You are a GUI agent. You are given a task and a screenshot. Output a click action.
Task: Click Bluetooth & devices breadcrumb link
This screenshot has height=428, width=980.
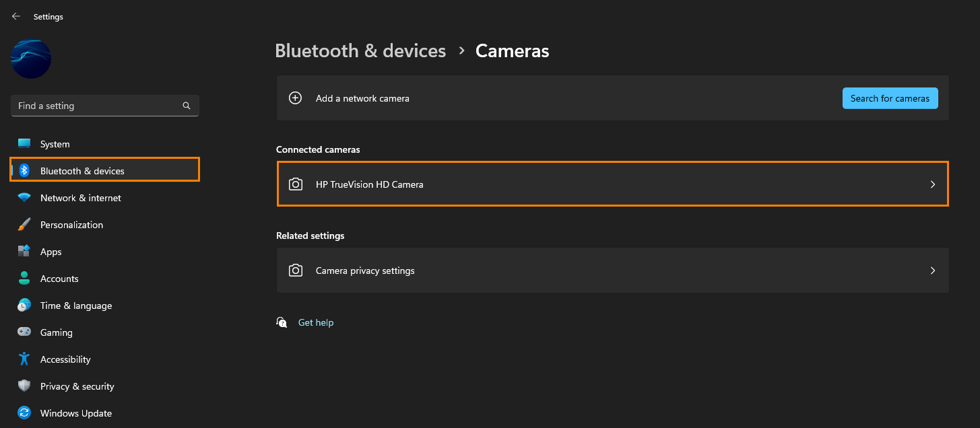click(x=360, y=51)
